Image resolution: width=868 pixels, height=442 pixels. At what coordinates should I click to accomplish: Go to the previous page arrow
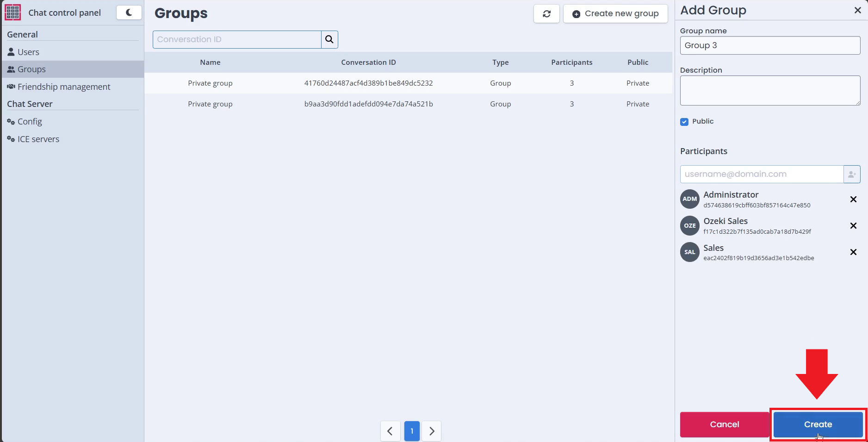pyautogui.click(x=390, y=431)
